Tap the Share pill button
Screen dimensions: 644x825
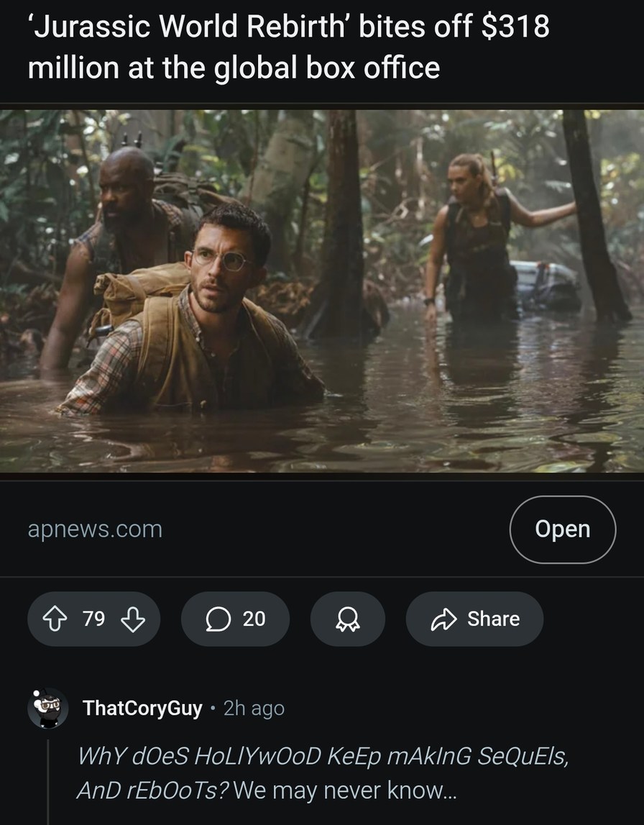pyautogui.click(x=474, y=618)
